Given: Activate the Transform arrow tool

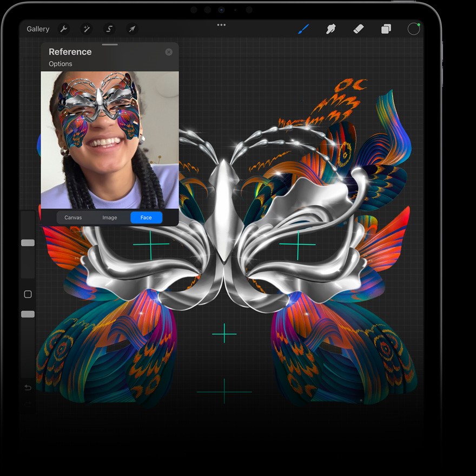Looking at the screenshot, I should (x=132, y=29).
